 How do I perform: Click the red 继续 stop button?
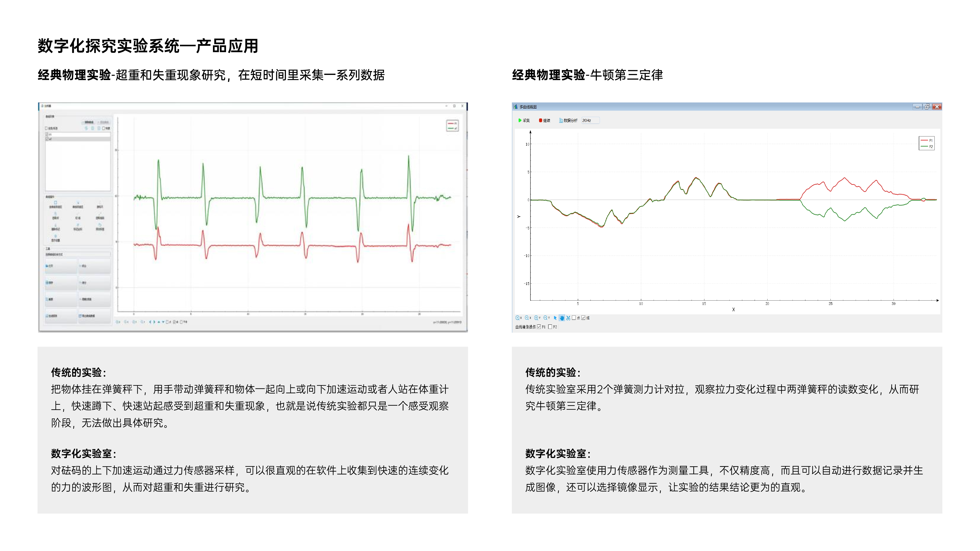click(541, 121)
